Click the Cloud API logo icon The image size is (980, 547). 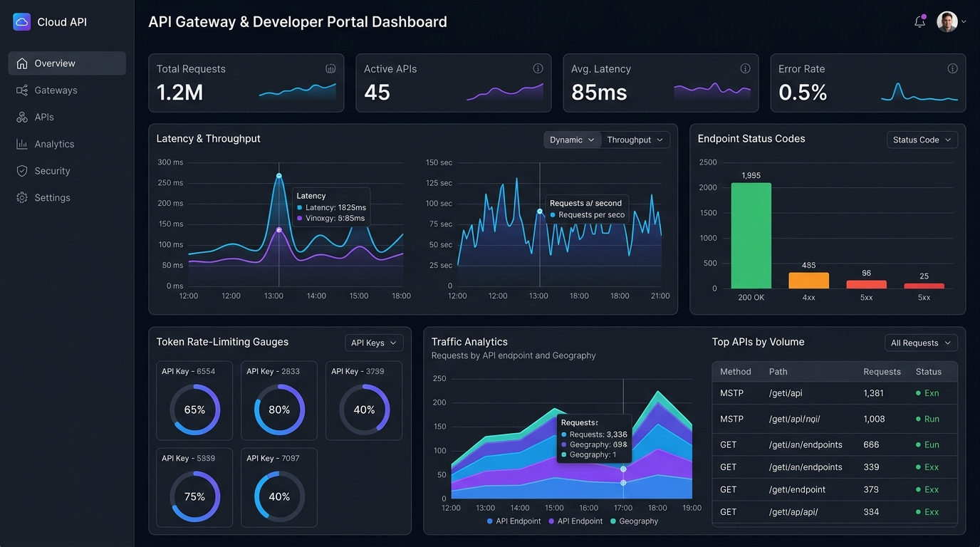[22, 22]
